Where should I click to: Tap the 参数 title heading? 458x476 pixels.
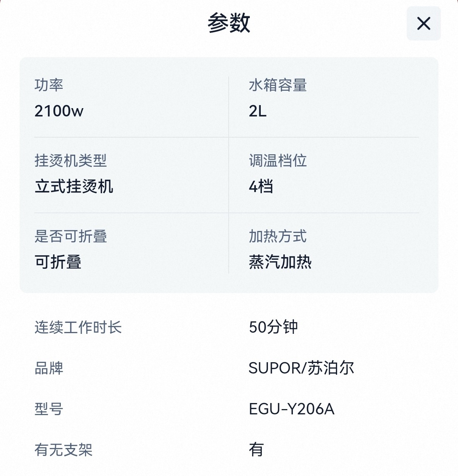tap(229, 23)
